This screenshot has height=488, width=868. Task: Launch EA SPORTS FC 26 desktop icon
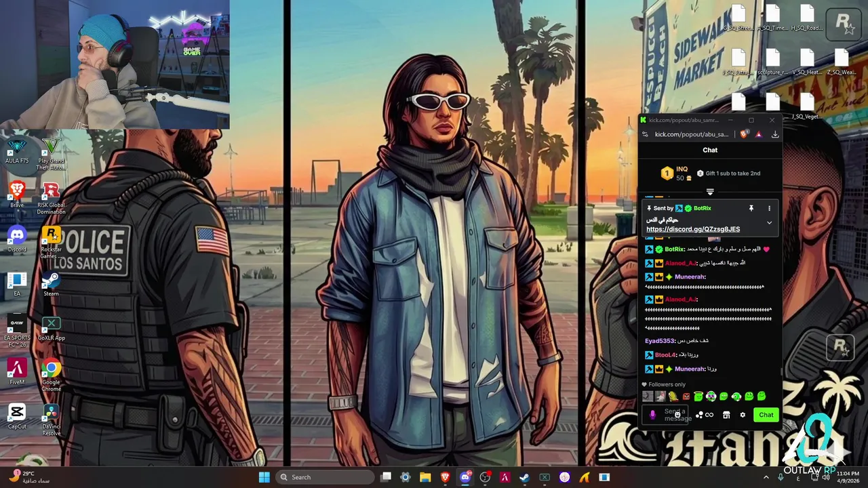(x=17, y=329)
